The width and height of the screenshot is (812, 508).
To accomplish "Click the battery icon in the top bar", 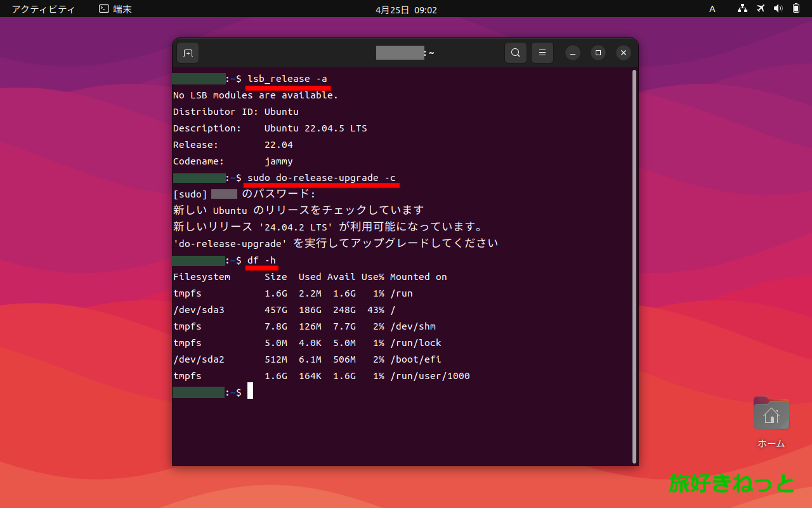I will tap(796, 9).
